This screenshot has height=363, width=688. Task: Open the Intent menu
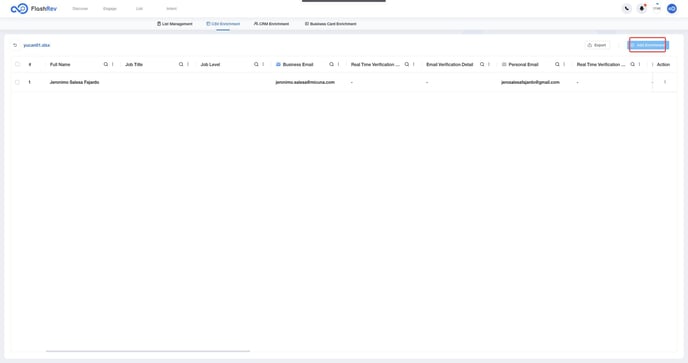point(172,9)
